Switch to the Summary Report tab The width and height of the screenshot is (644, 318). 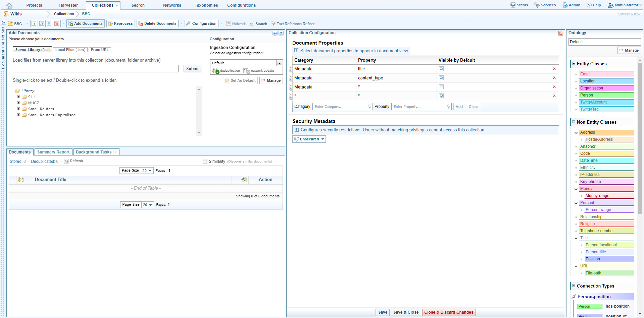tap(53, 152)
